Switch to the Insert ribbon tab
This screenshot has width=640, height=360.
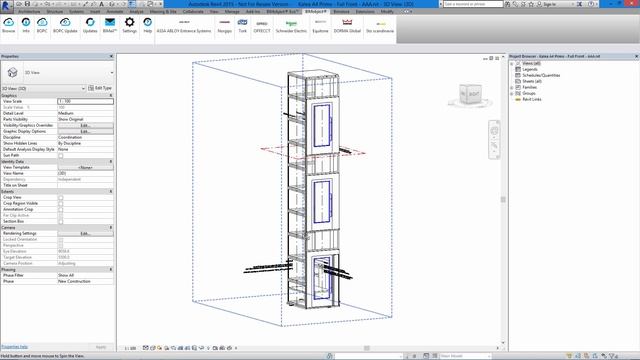point(95,12)
